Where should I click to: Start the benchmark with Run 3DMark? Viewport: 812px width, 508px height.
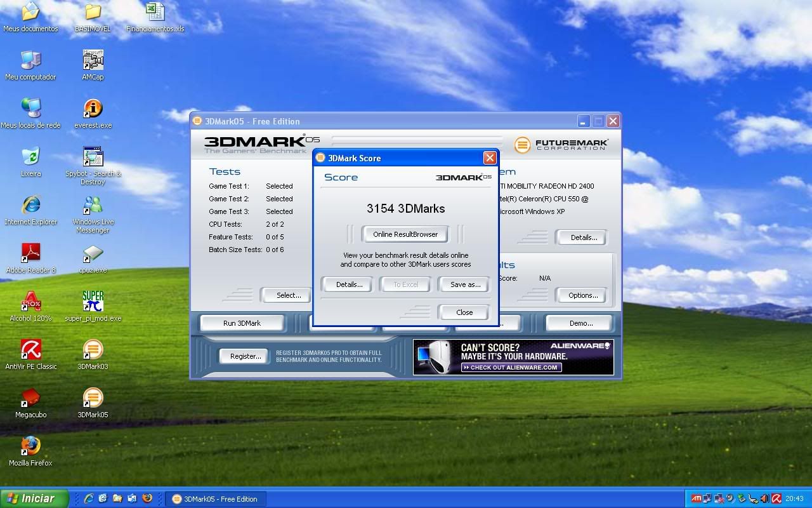pyautogui.click(x=242, y=323)
